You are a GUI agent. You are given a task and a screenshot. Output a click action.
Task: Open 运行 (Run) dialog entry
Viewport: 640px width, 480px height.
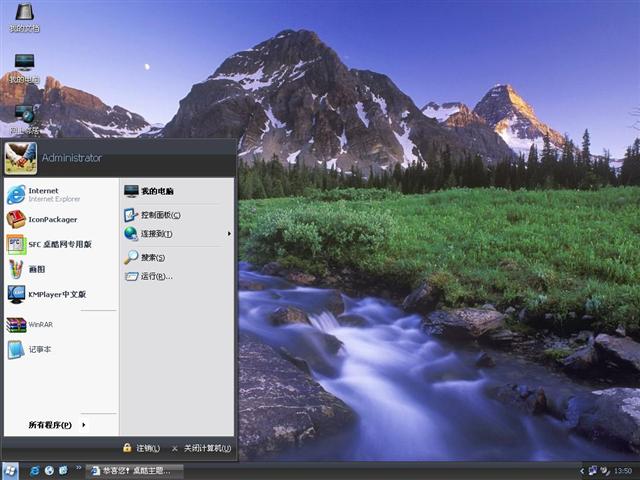tap(156, 276)
